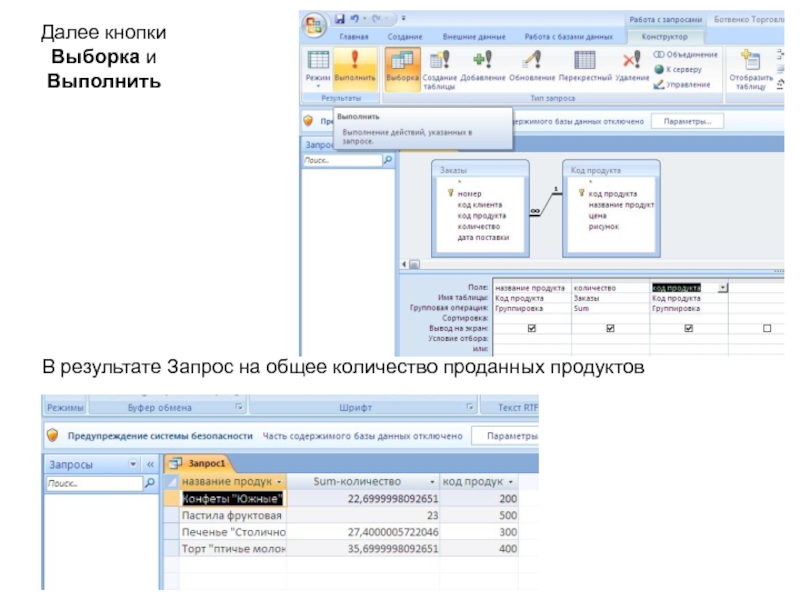Click the Save icon in quick access toolbar

point(340,19)
